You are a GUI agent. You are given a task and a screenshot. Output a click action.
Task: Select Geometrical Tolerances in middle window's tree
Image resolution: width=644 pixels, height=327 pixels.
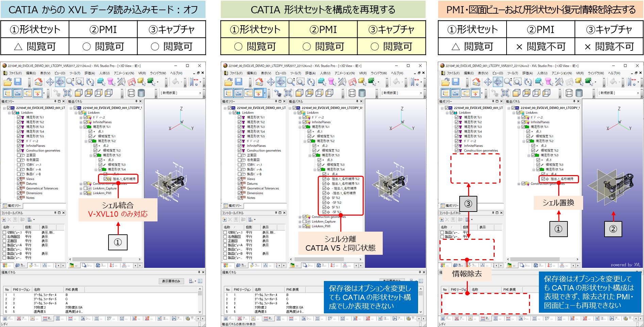pyautogui.click(x=263, y=188)
